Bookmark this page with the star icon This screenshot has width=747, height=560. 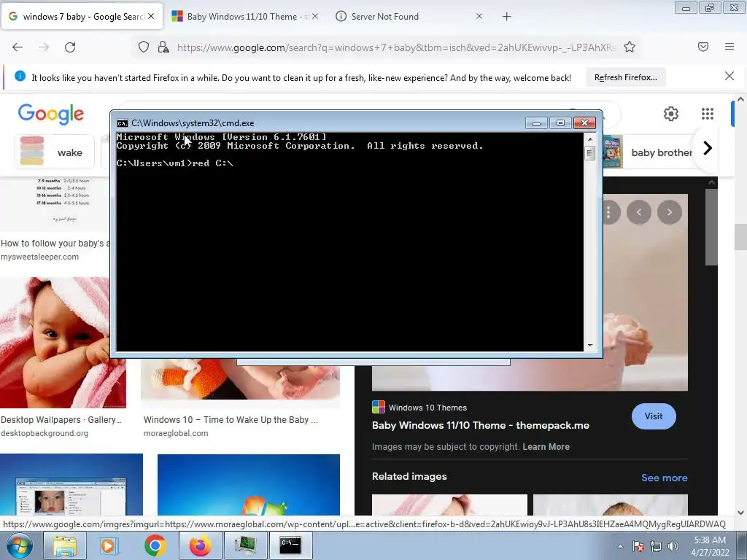click(630, 47)
